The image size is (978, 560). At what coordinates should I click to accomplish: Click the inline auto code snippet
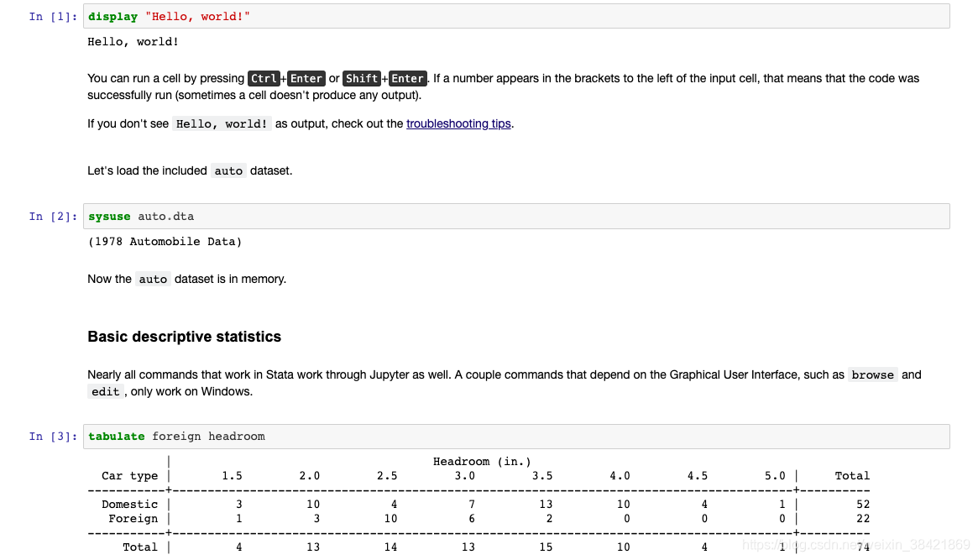click(228, 170)
